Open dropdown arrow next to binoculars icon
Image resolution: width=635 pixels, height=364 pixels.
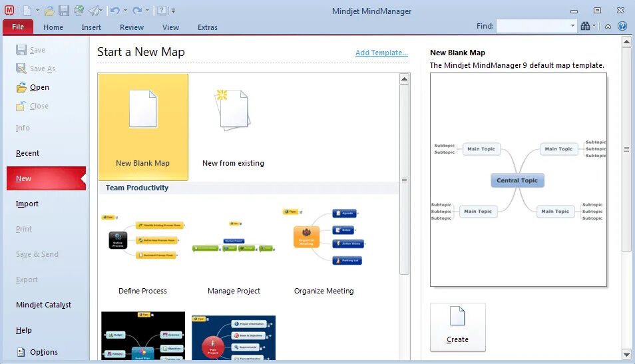[594, 26]
